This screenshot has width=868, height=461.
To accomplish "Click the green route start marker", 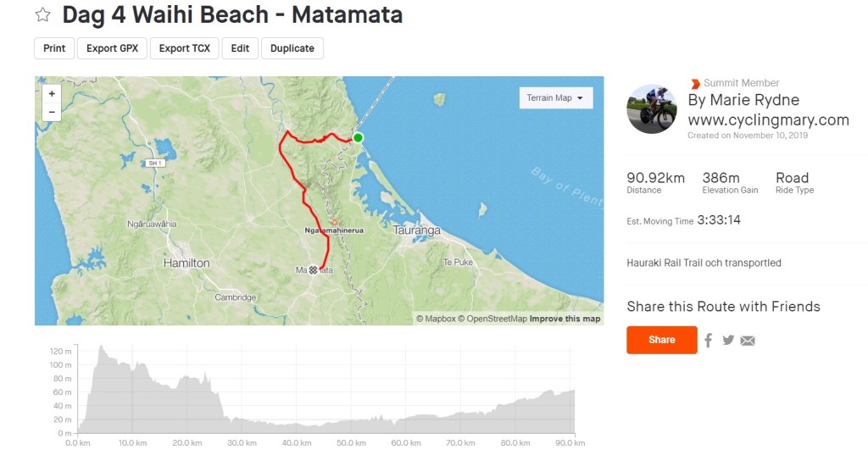I will [x=358, y=138].
